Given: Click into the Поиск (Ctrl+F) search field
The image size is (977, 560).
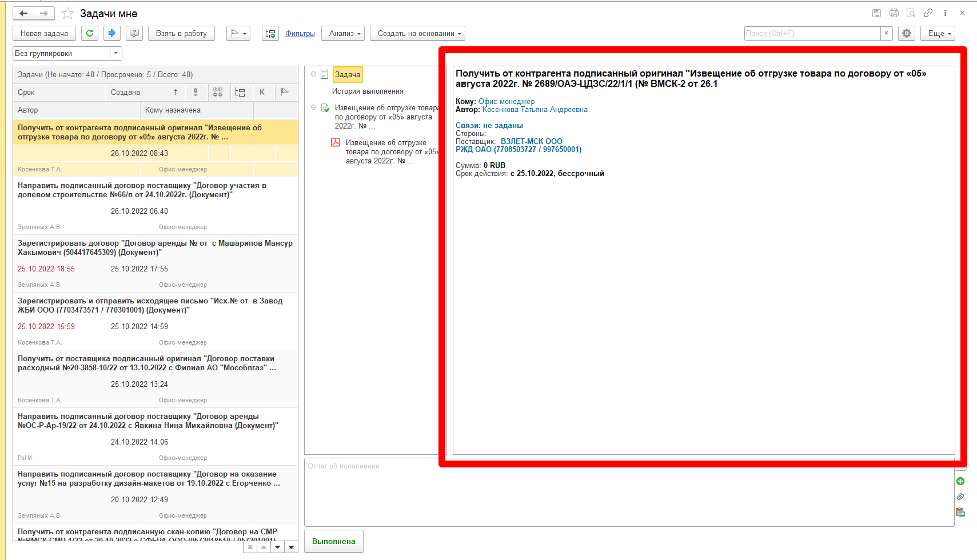Looking at the screenshot, I should (x=812, y=33).
